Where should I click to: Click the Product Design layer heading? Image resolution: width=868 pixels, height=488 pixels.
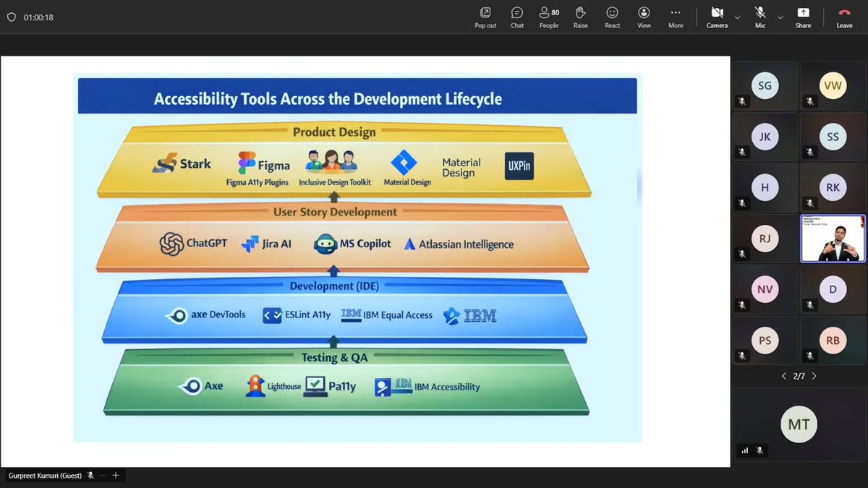pyautogui.click(x=334, y=132)
